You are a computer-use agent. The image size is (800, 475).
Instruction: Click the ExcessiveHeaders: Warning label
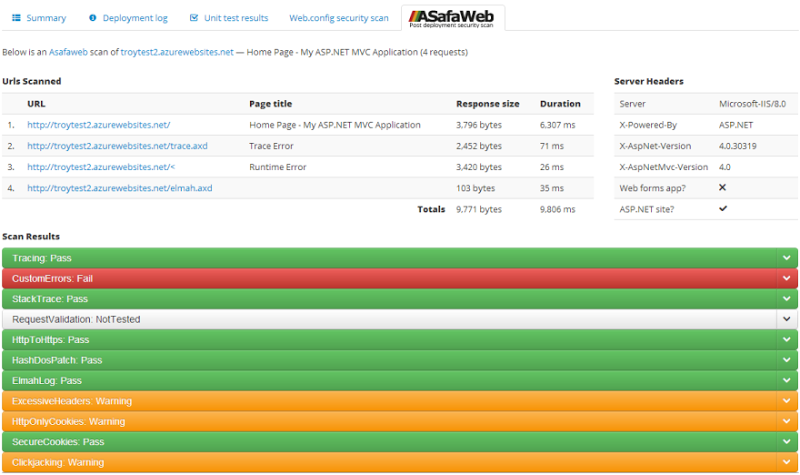pyautogui.click(x=72, y=401)
